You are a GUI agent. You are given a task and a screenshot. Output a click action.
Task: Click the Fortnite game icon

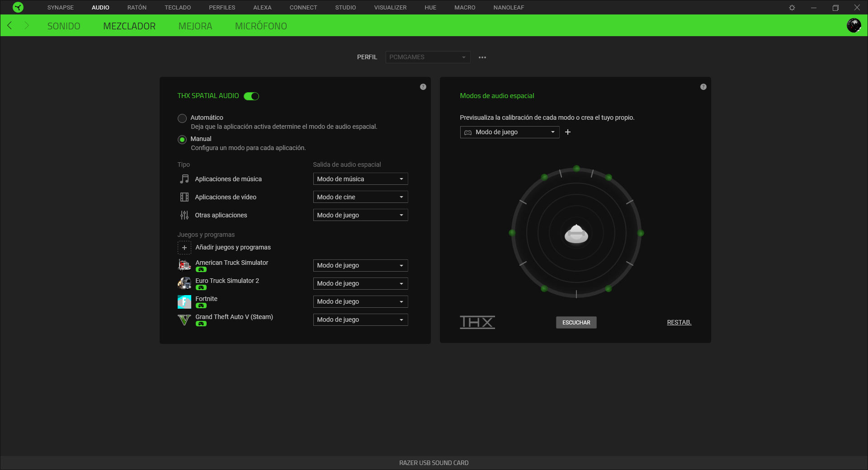[x=184, y=301]
